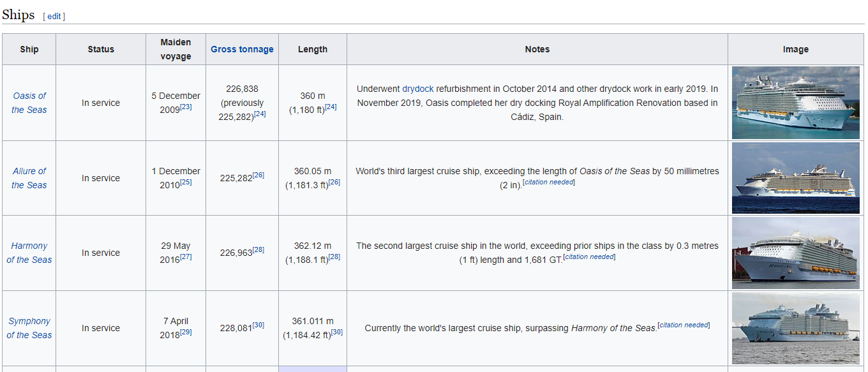The image size is (868, 372).
Task: Click citation needed in Allure of the Seas notes
Action: [x=549, y=182]
